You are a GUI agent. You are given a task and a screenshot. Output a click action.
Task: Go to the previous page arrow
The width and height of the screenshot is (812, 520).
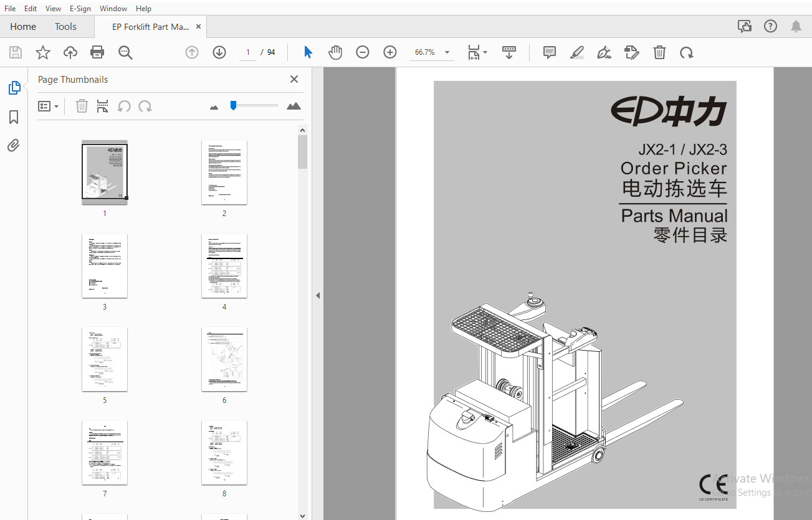[x=192, y=52]
